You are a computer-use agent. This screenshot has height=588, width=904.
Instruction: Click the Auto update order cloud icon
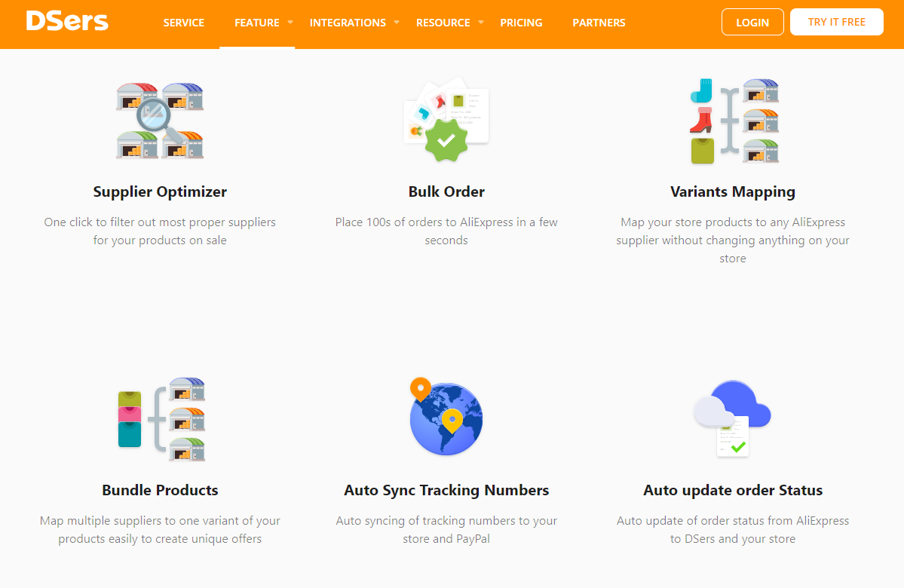[x=732, y=418]
